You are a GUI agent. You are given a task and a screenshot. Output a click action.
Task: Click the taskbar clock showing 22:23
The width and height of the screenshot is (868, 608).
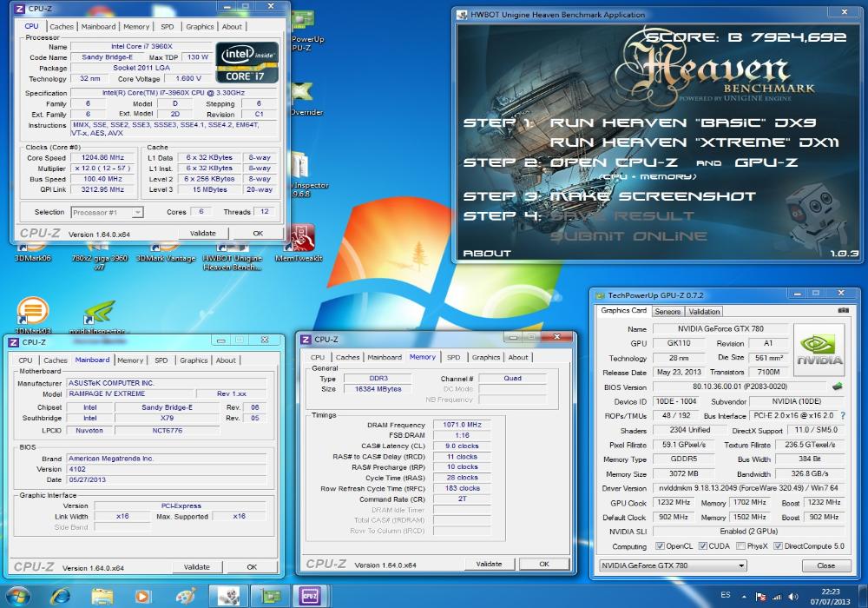pyautogui.click(x=830, y=597)
